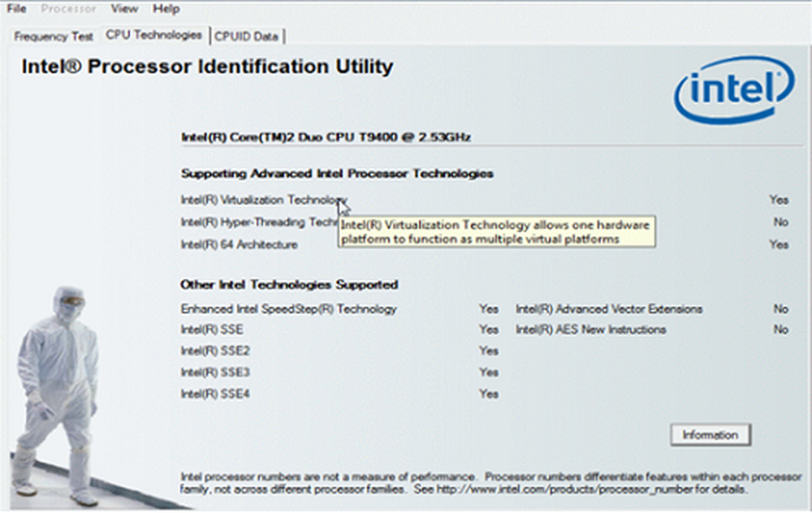Image resolution: width=812 pixels, height=513 pixels.
Task: Click Yes value for SSE4
Action: 489,394
